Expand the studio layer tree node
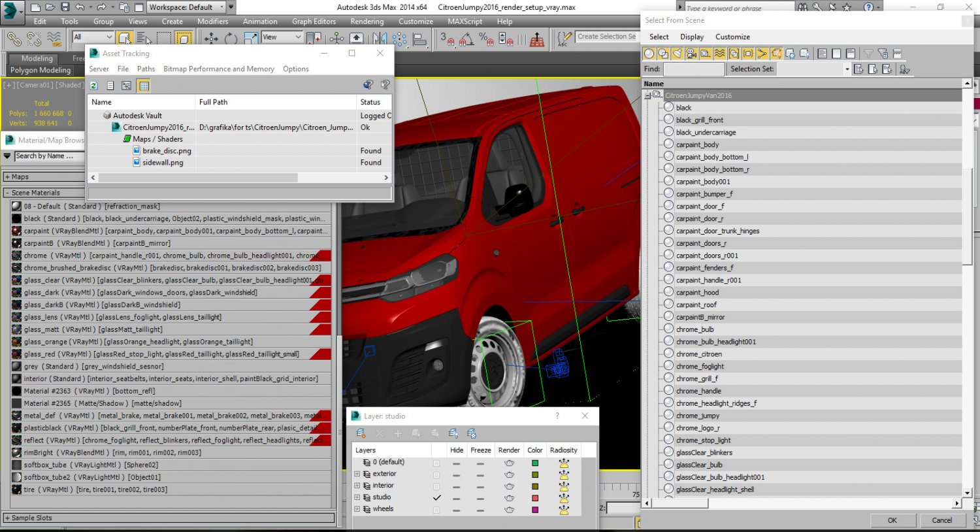 (357, 497)
